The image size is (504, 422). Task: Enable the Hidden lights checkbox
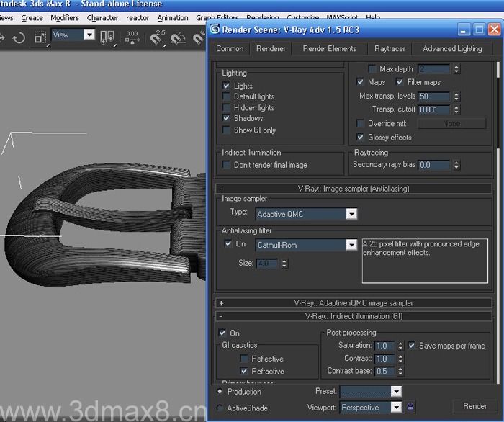[226, 107]
